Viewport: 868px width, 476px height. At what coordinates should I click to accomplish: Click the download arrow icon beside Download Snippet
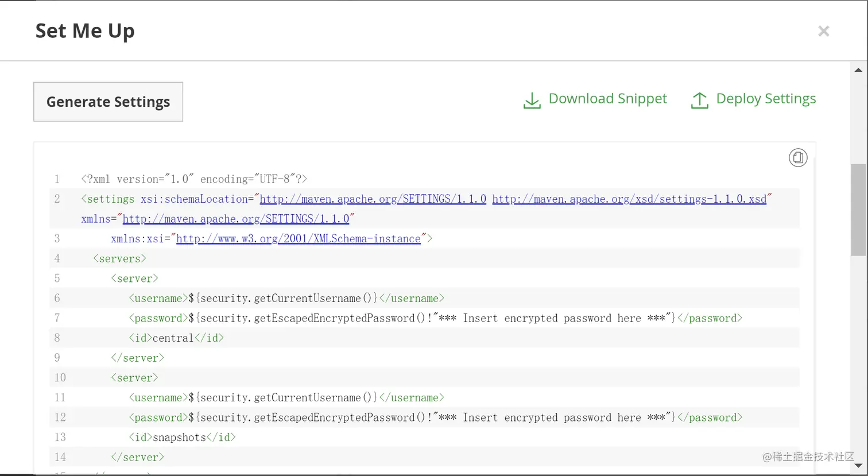click(532, 100)
